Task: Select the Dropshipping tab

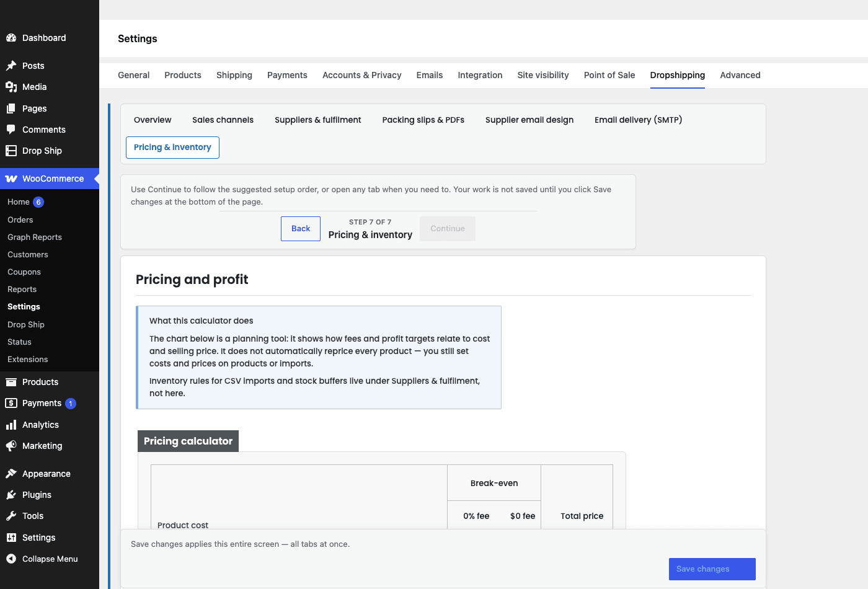Action: point(678,75)
